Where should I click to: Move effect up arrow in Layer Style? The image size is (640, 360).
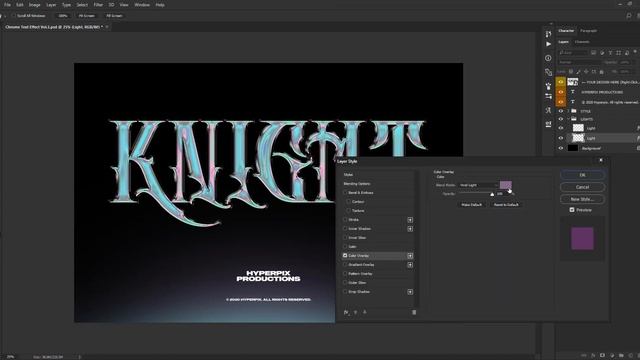point(356,312)
